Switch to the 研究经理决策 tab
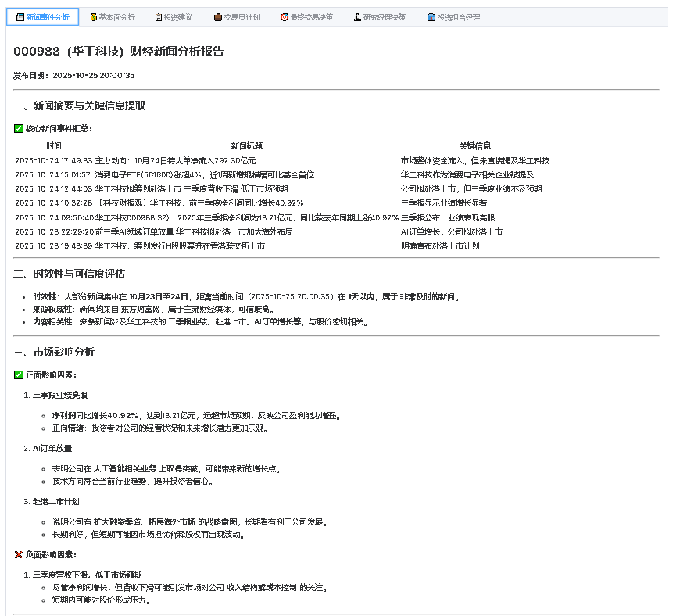The width and height of the screenshot is (673, 616). [379, 17]
